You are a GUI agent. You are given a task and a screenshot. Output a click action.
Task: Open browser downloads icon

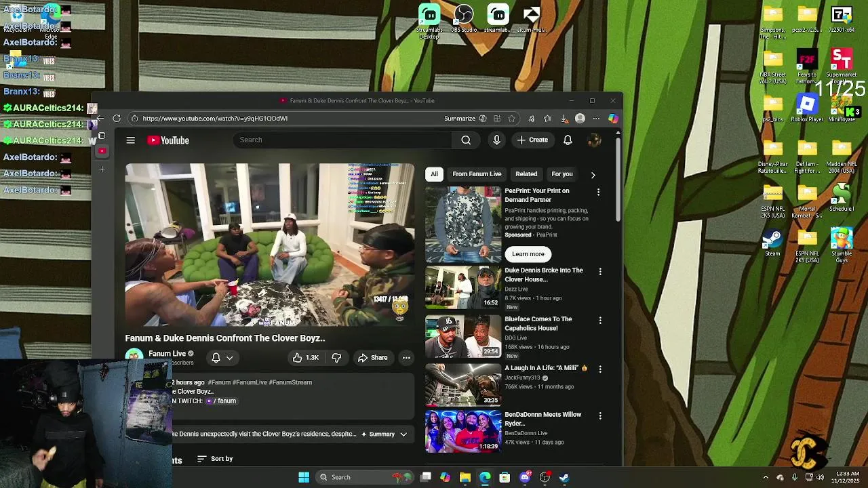[x=564, y=118]
